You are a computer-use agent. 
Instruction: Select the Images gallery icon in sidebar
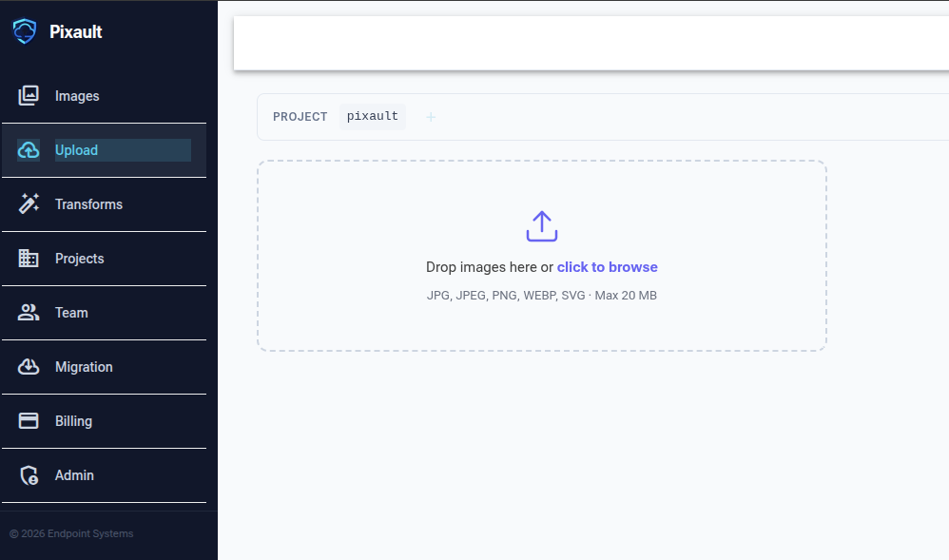(29, 95)
